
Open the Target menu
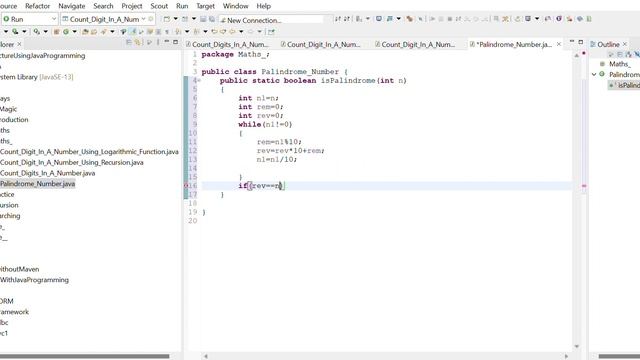click(205, 6)
